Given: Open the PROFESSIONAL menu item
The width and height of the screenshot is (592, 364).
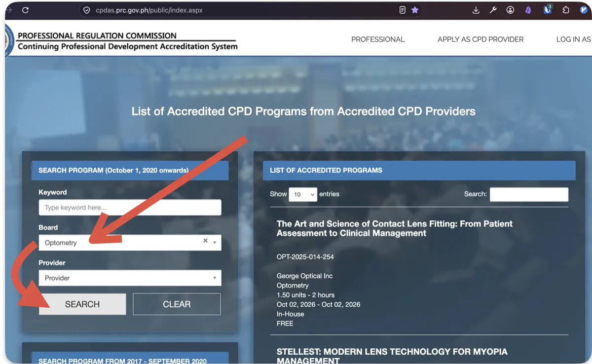Looking at the screenshot, I should [378, 39].
